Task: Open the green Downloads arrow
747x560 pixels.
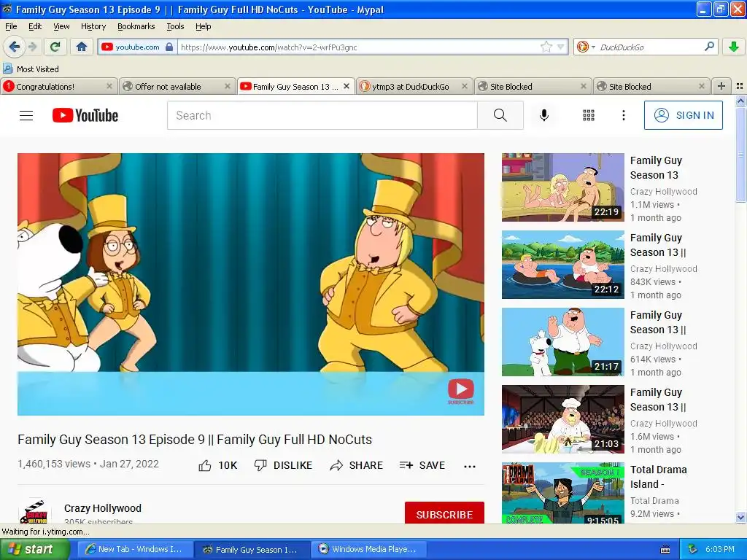Action: pyautogui.click(x=734, y=47)
